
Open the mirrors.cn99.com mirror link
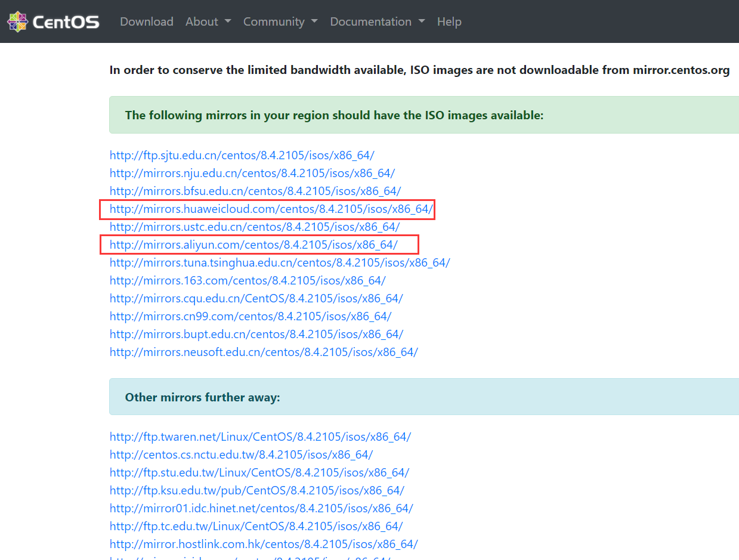251,316
